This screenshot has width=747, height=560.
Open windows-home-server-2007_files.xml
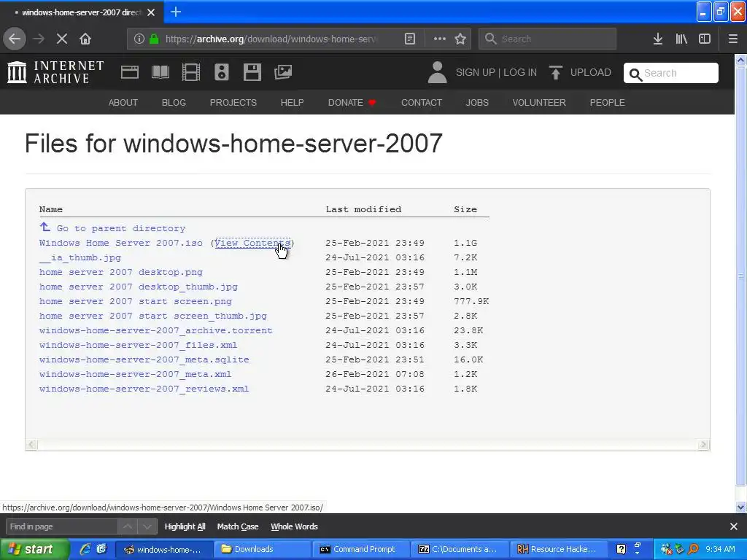[x=138, y=345]
